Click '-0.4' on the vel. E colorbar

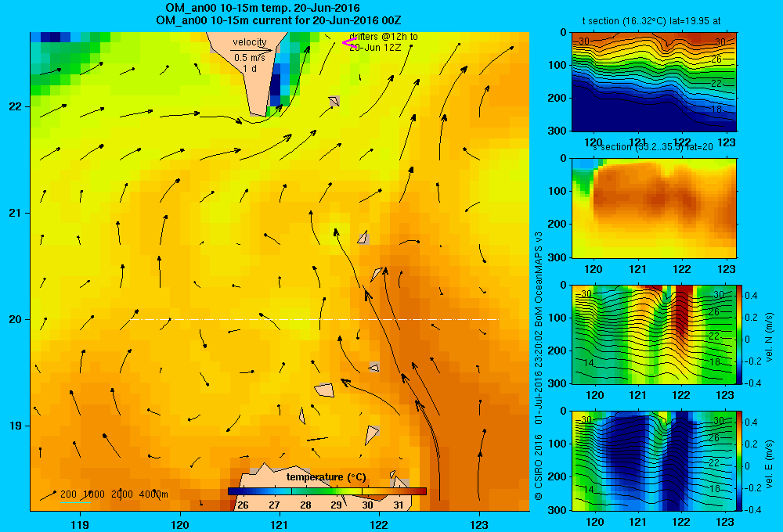click(752, 509)
